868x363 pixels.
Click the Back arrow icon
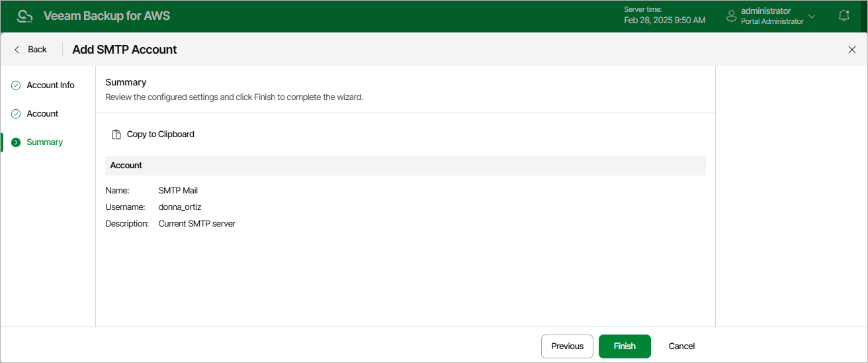click(x=17, y=50)
